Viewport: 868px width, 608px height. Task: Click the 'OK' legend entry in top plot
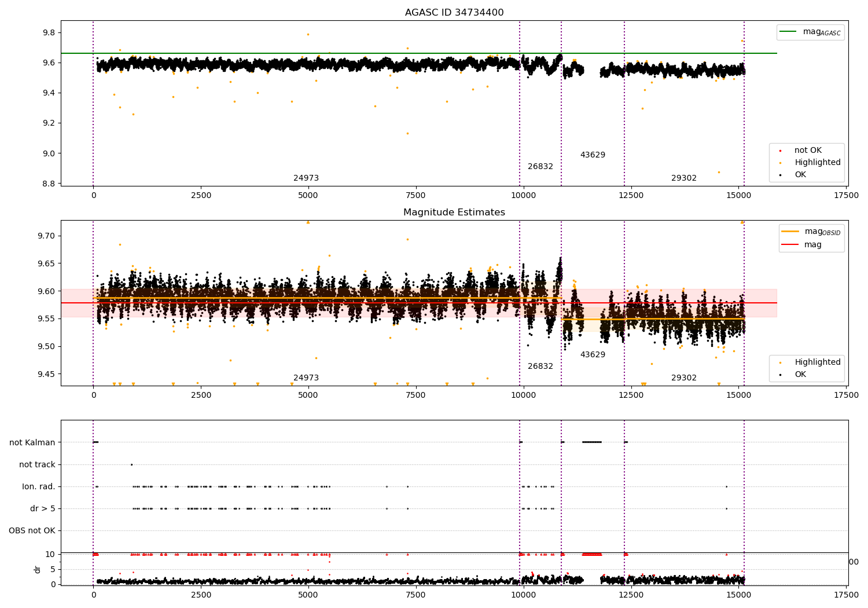800,175
